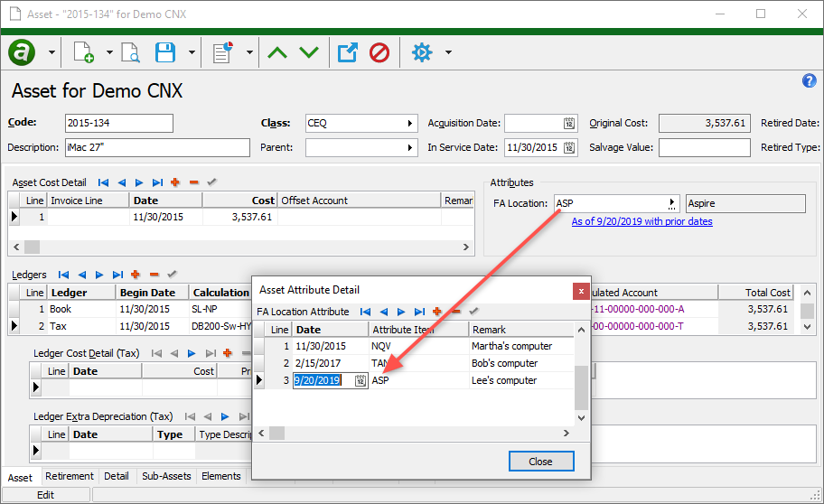Click the Close button in Attribute Detail
This screenshot has height=504, width=824.
[x=540, y=461]
